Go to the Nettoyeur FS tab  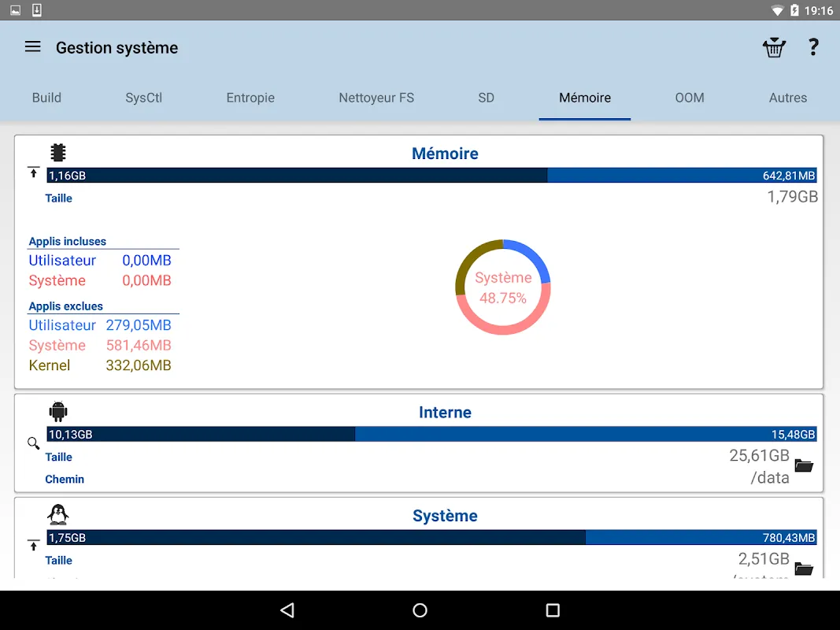pos(376,98)
